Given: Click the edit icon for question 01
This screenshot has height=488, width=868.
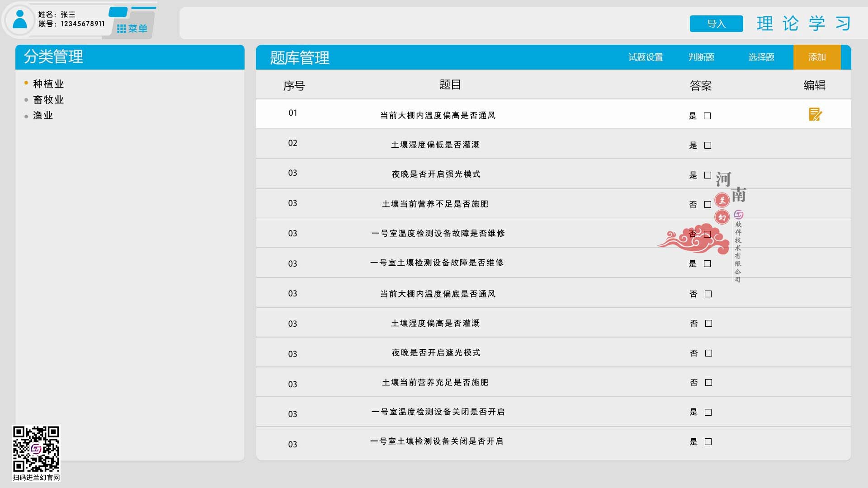Looking at the screenshot, I should [x=814, y=114].
